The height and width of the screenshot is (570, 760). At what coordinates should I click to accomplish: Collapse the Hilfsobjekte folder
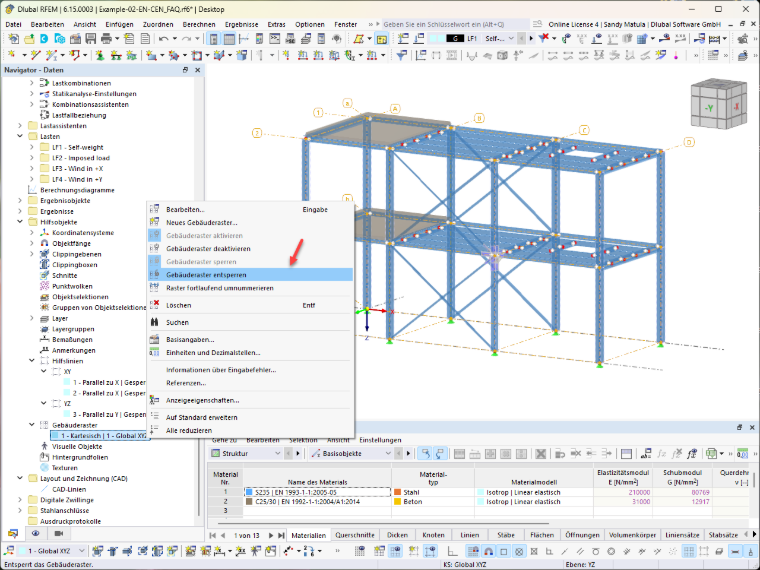pos(20,222)
